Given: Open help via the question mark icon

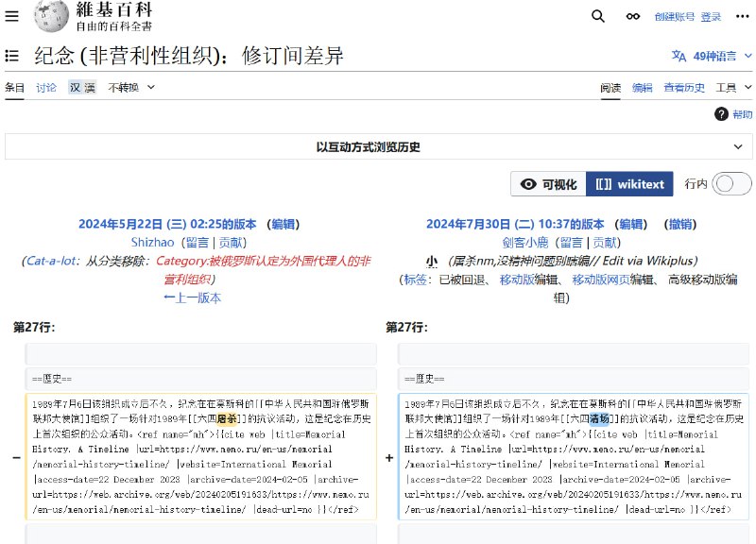Looking at the screenshot, I should click(x=720, y=114).
